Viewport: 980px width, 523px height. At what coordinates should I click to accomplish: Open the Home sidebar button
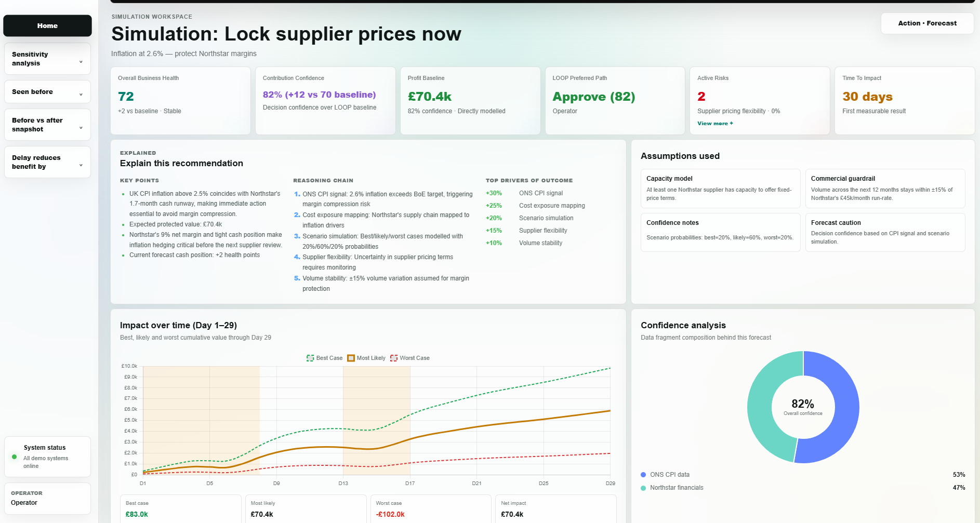coord(47,25)
